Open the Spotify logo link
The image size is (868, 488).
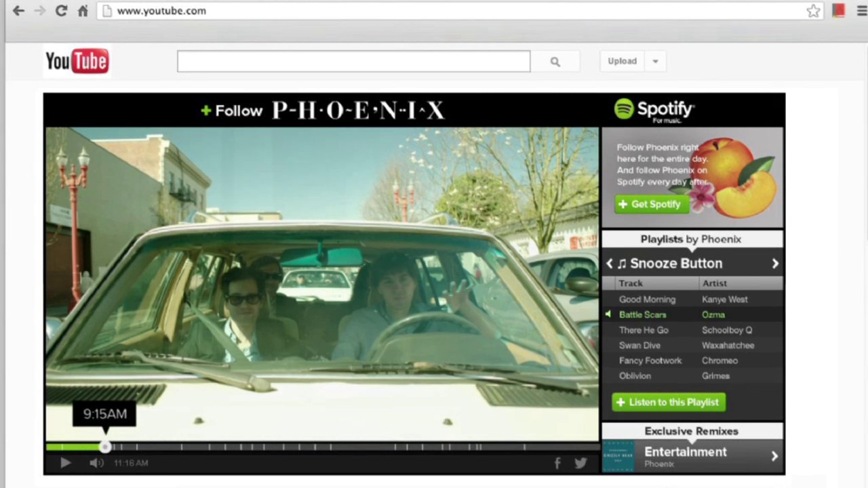click(654, 110)
